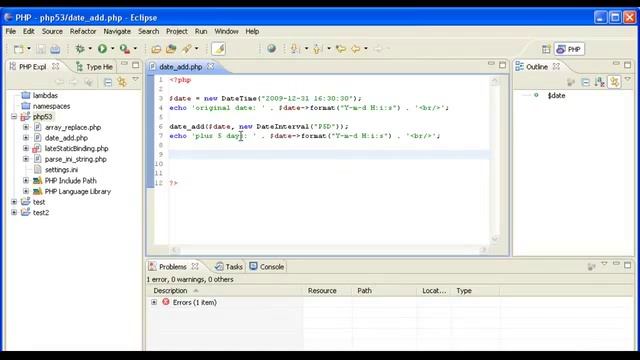The width and height of the screenshot is (640, 360).
Task: Collapse the php53 project node
Action: 14,117
